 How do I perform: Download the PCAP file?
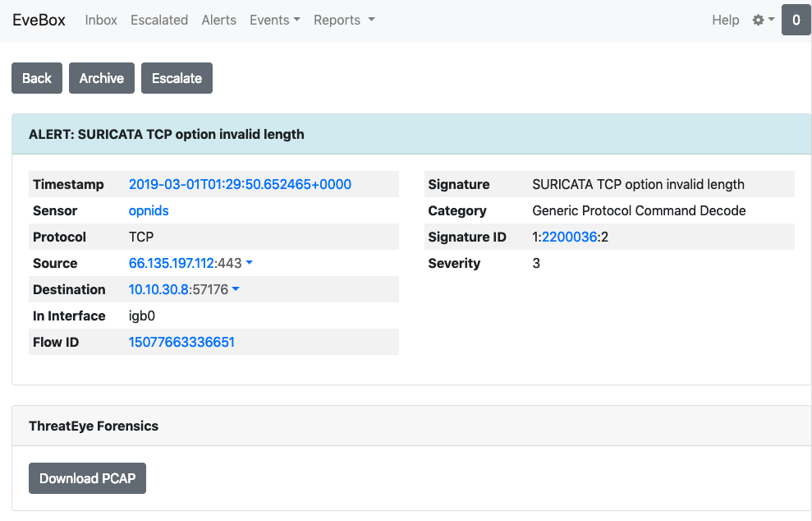88,478
